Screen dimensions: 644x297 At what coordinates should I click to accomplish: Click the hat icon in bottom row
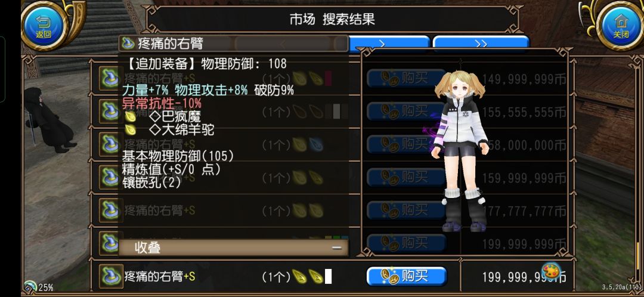(110, 277)
